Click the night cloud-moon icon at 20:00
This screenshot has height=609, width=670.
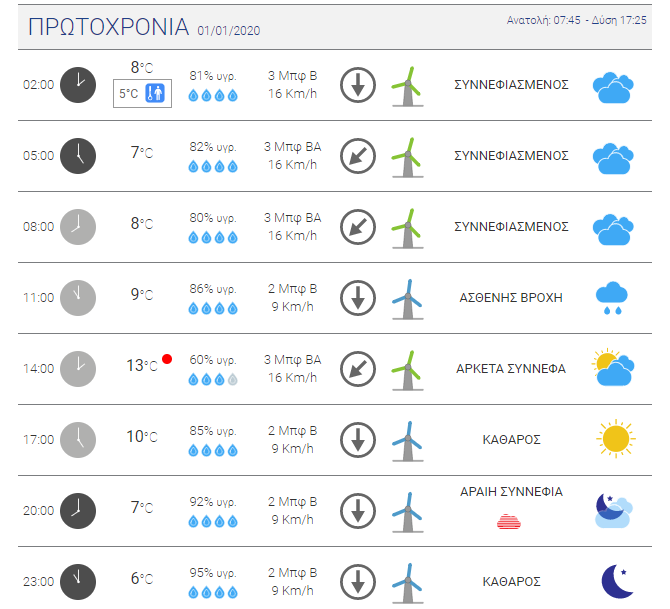[x=614, y=511]
